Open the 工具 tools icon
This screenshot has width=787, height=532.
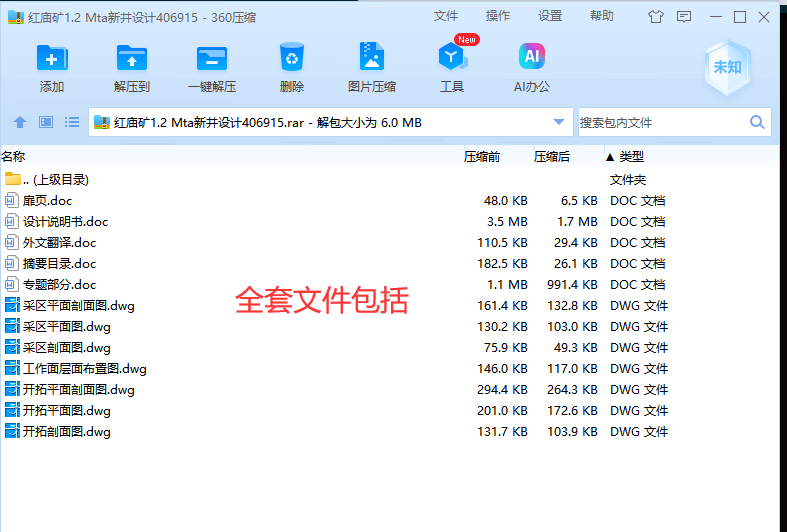(452, 56)
